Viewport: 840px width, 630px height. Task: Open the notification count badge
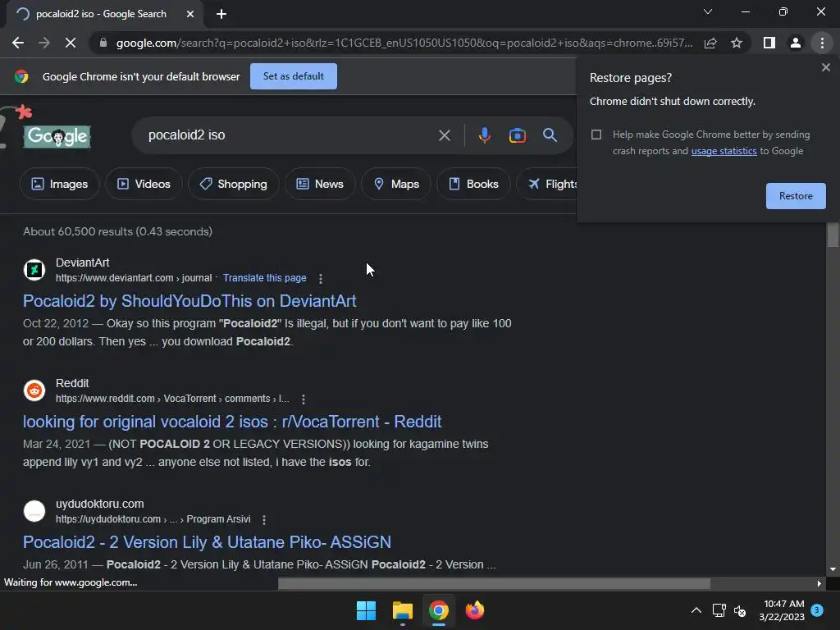click(x=817, y=610)
